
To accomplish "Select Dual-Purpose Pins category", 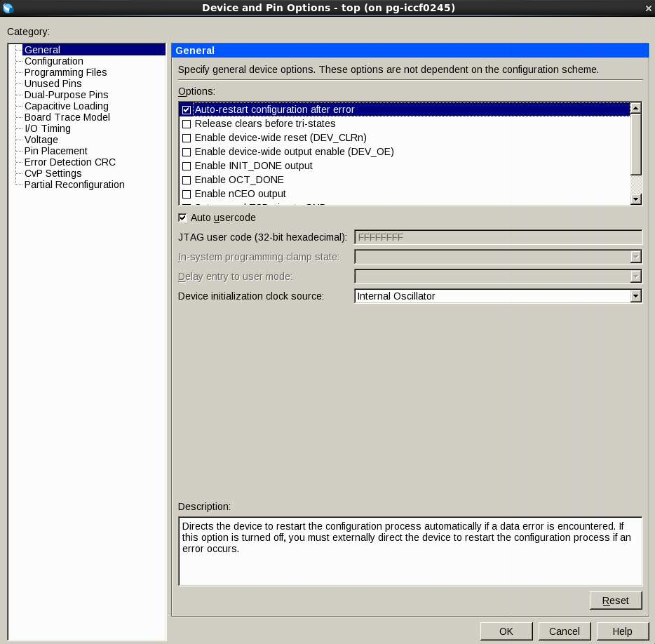I will [66, 95].
